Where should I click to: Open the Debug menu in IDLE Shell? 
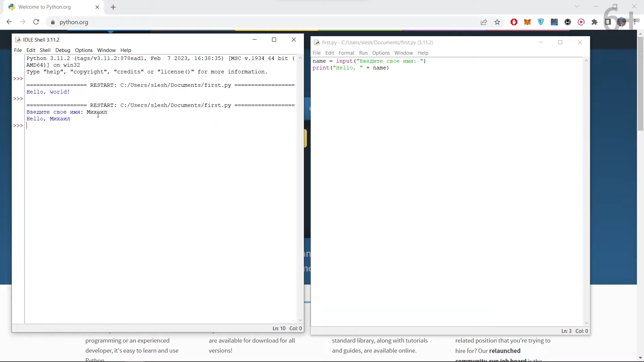(63, 50)
